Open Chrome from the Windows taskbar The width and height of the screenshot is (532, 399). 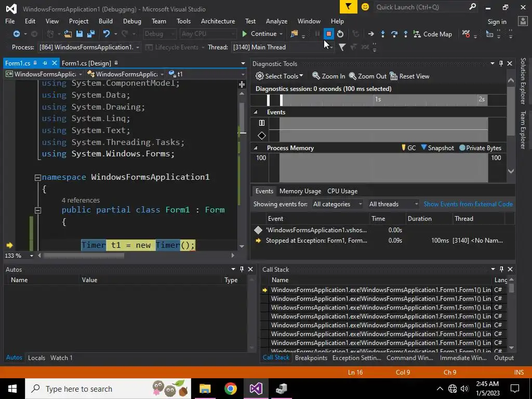tap(230, 389)
